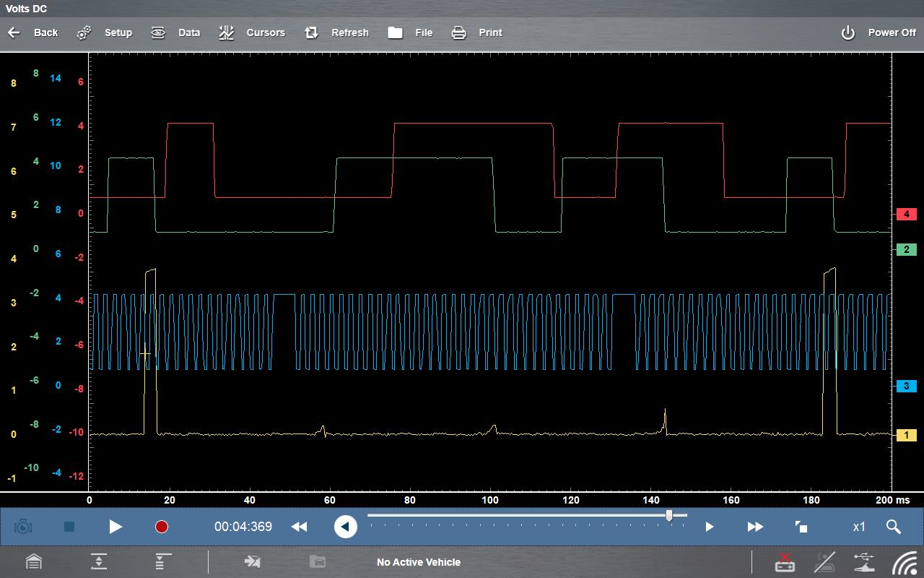Click the fast forward double-arrow button
This screenshot has width=924, height=578.
pyautogui.click(x=755, y=527)
